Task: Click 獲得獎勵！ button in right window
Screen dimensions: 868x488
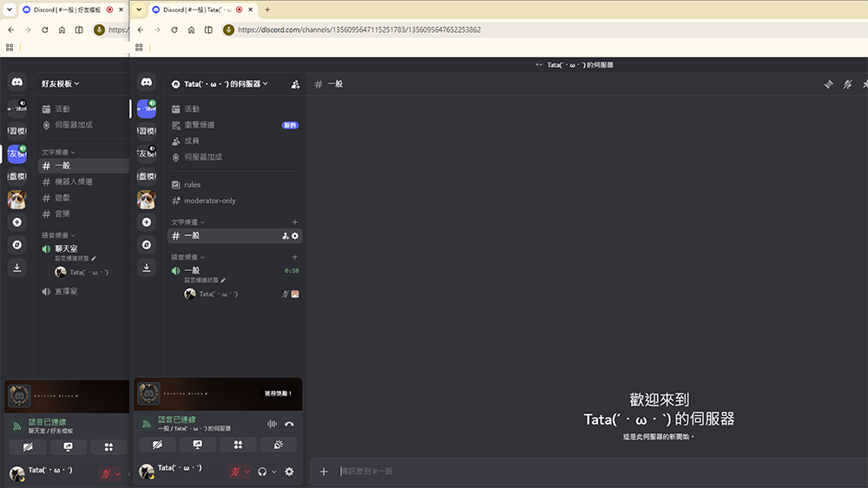Action: 278,393
